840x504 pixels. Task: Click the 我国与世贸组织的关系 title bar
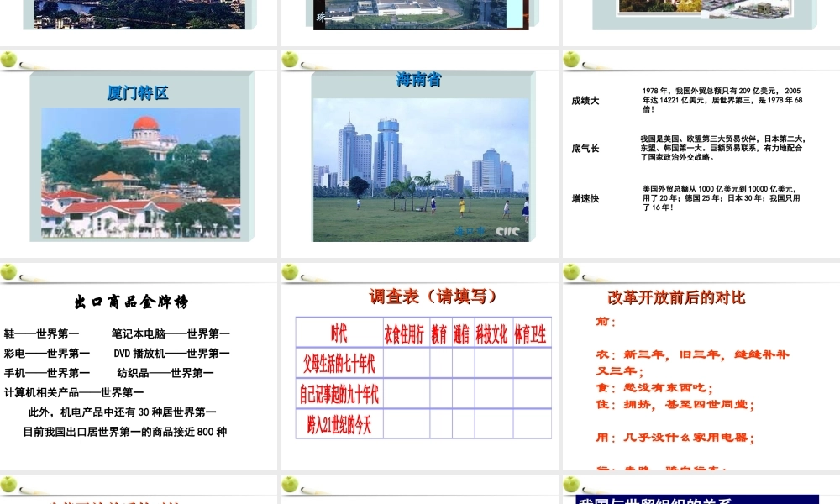(697, 501)
